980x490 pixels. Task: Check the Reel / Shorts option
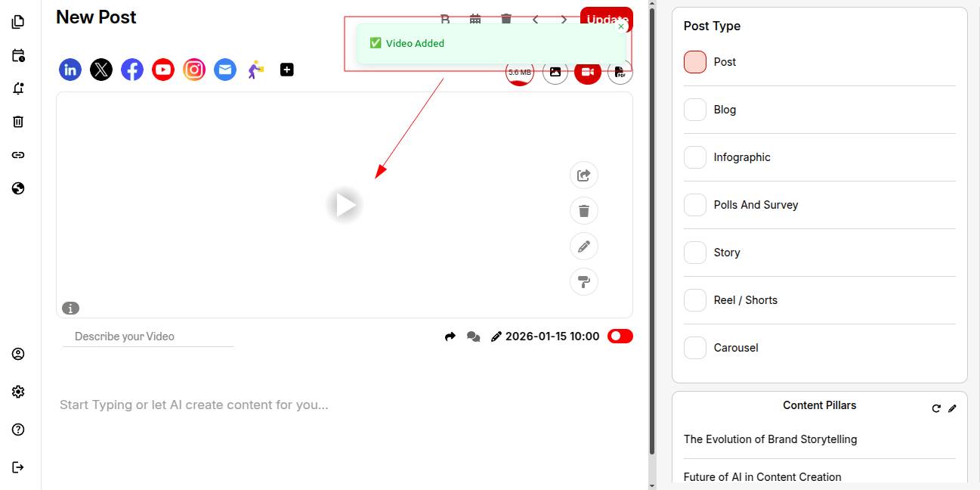coord(695,300)
